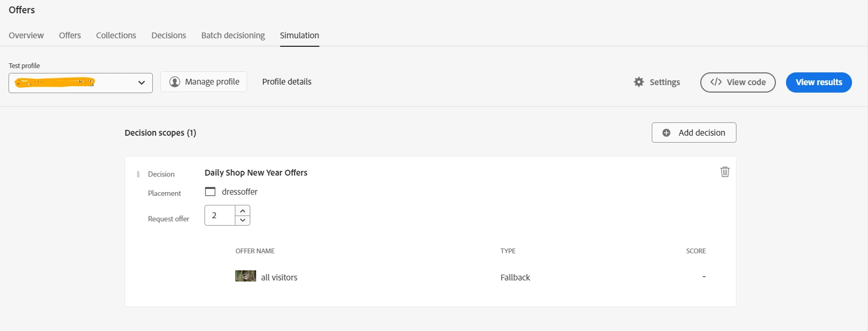This screenshot has width=868, height=331.
Task: Click the code brackets icon in View code
Action: coord(716,82)
